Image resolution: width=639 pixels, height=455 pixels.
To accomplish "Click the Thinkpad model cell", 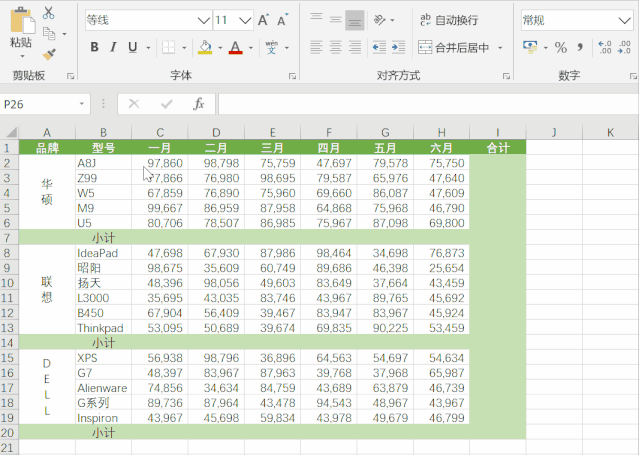I will (x=104, y=328).
